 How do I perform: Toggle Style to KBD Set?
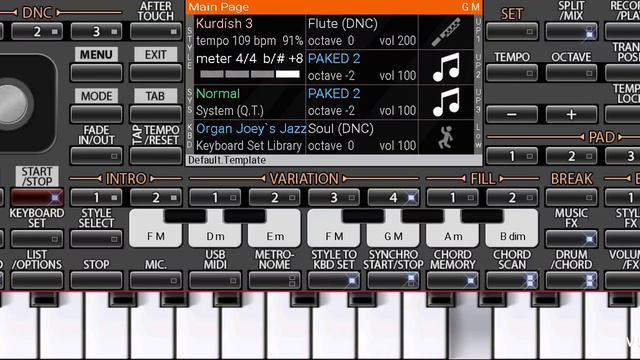[x=334, y=281]
